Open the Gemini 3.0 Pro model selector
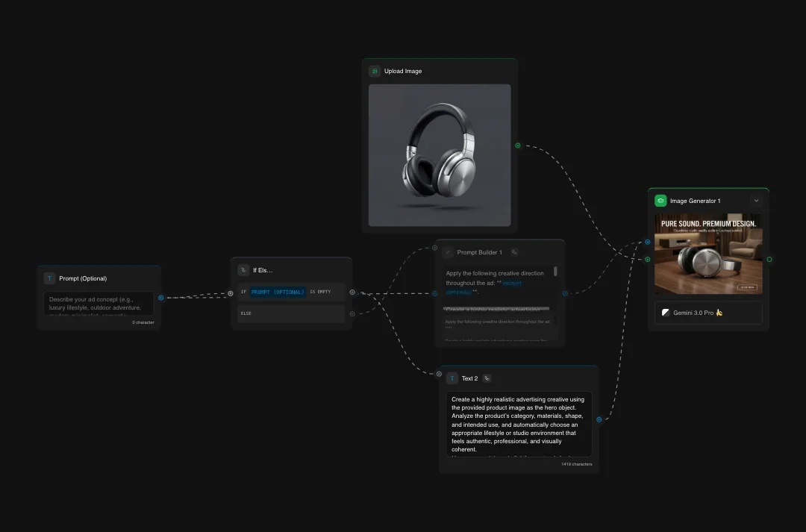The image size is (806, 532). [x=707, y=312]
